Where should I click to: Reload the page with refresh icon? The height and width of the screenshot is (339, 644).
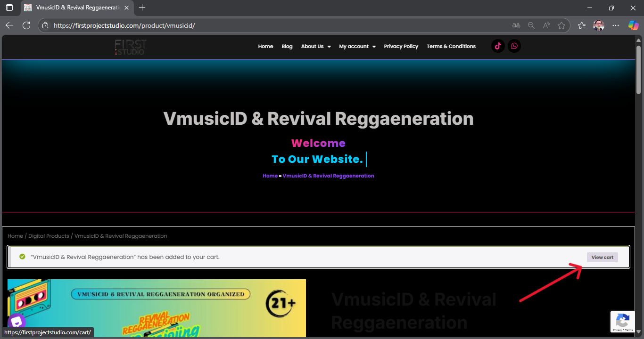point(26,25)
